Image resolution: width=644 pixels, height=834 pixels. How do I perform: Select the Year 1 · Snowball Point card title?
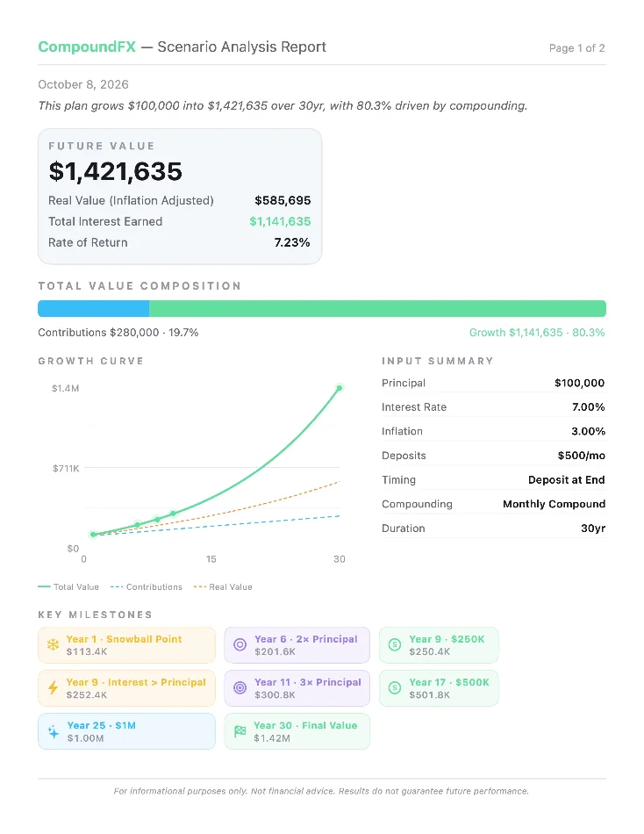[124, 639]
